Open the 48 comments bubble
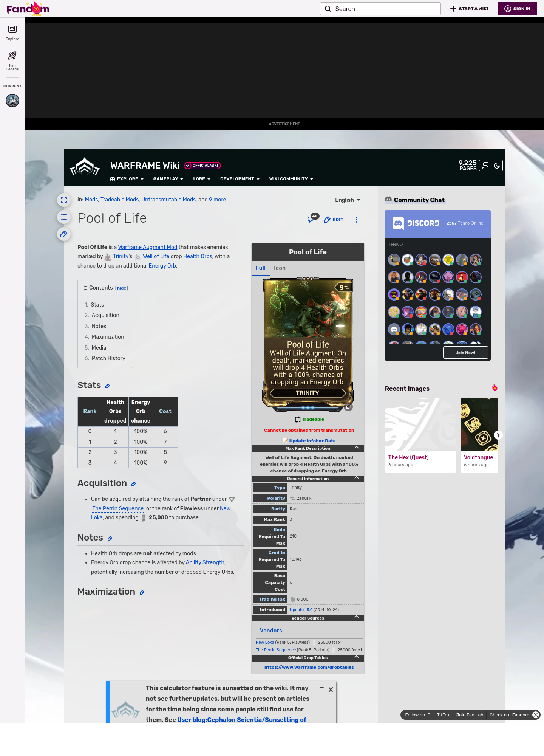 click(312, 218)
